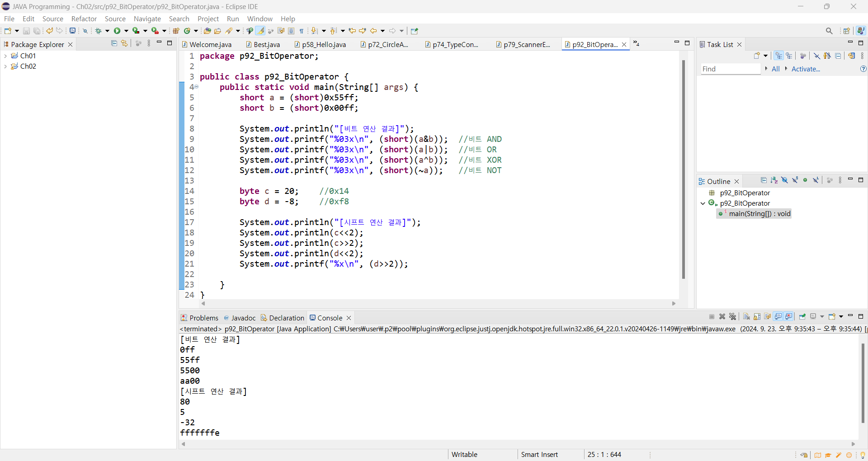Toggle Scroll Lock in Console toolbar

(x=757, y=316)
